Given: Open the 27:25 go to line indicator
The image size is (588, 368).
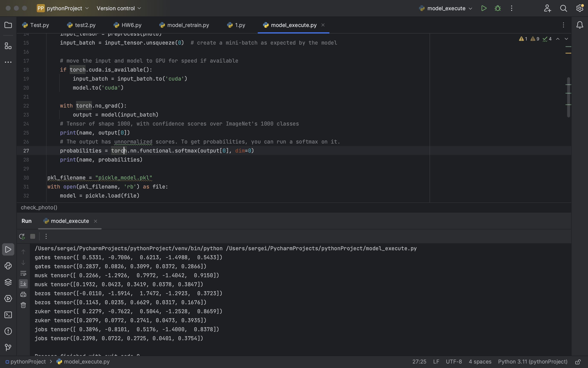Looking at the screenshot, I should click(x=419, y=362).
